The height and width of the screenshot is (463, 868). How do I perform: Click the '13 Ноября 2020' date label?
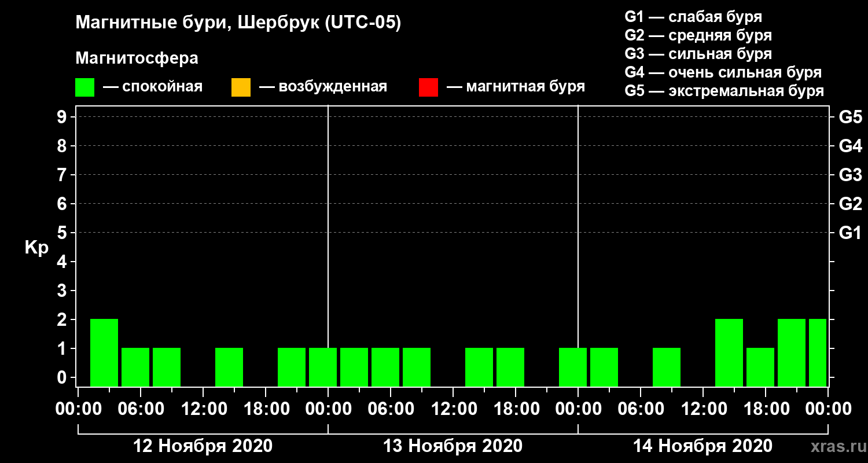453,446
